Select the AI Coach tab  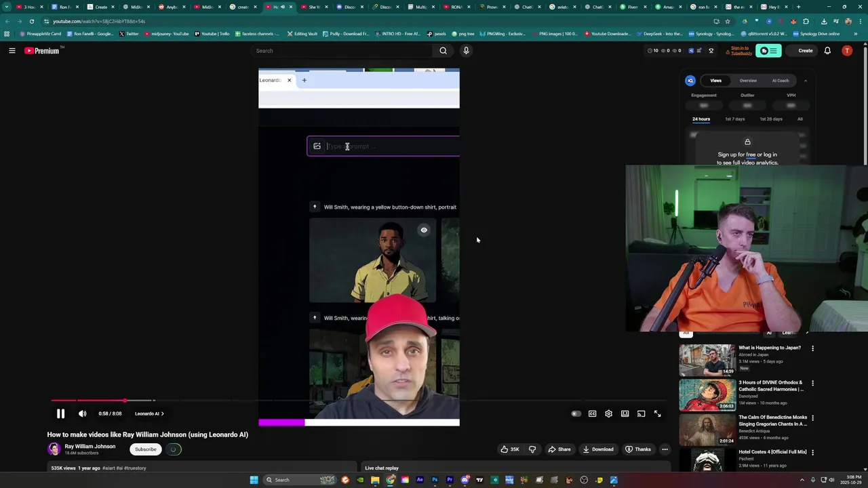[x=781, y=81]
